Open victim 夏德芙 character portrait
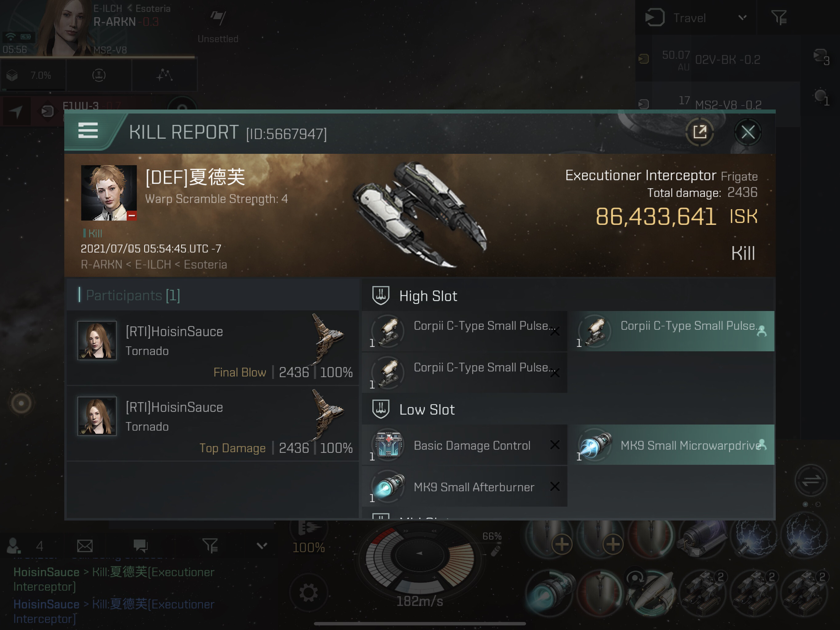The image size is (840, 630). (109, 193)
